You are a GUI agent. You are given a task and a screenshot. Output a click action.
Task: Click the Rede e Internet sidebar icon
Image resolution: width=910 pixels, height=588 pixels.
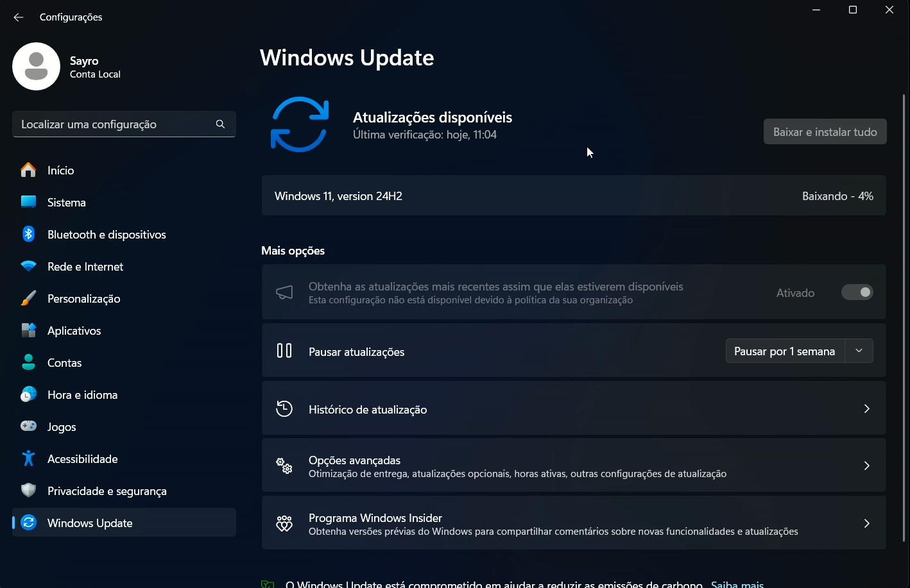[29, 266]
